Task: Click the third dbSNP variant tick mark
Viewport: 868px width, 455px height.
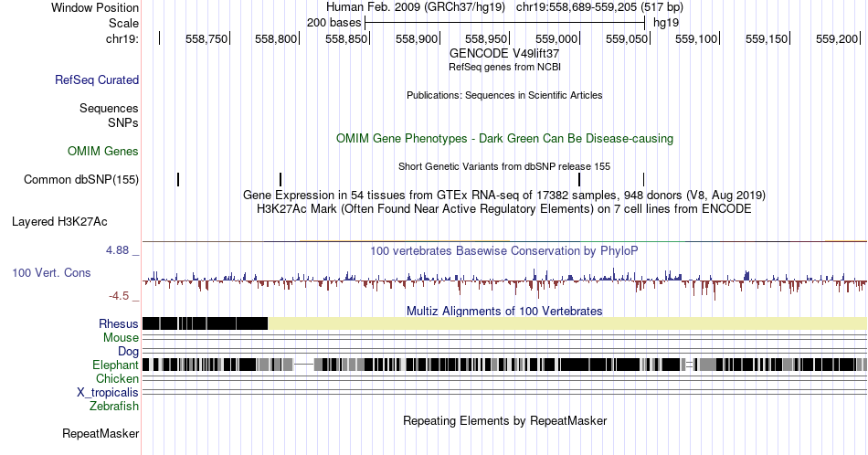Action: [x=579, y=179]
